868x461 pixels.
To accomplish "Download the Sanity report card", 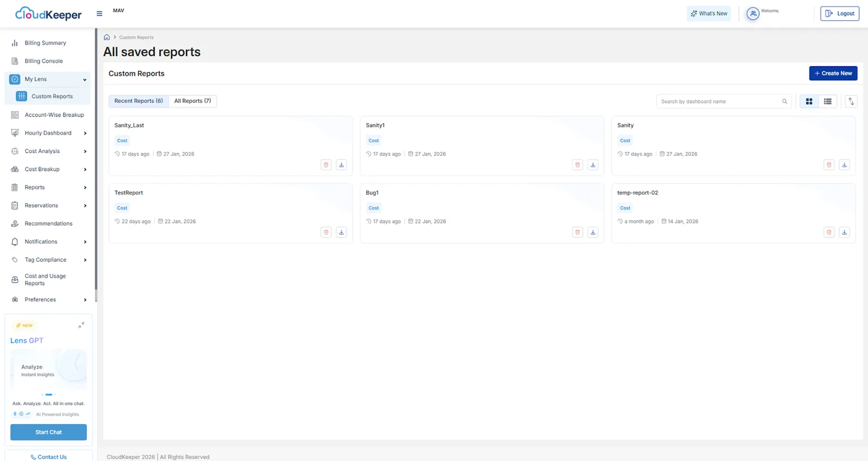I will 844,165.
